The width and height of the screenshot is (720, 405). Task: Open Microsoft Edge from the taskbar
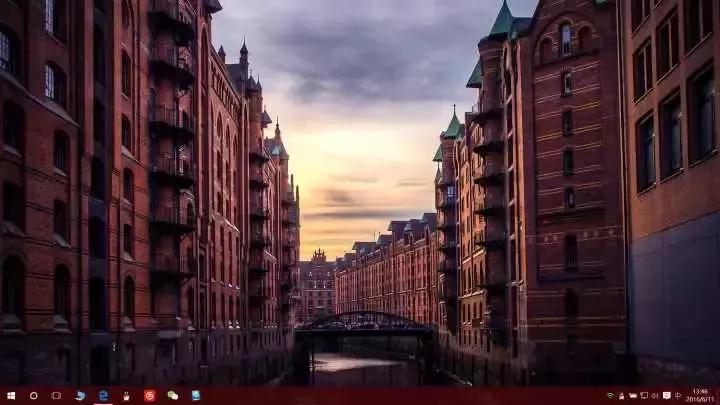(x=103, y=395)
